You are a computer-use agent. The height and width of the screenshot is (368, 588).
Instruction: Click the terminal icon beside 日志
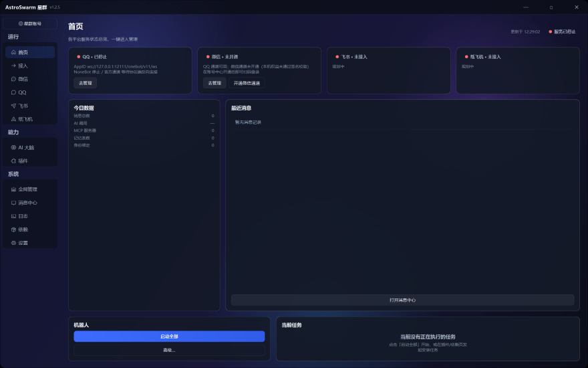tap(13, 216)
